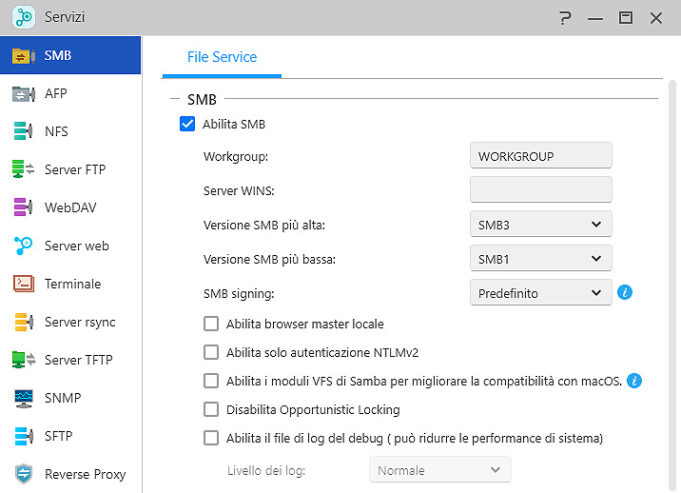681x493 pixels.
Task: Enable NTLMv2-only authentication checkbox
Action: point(211,352)
